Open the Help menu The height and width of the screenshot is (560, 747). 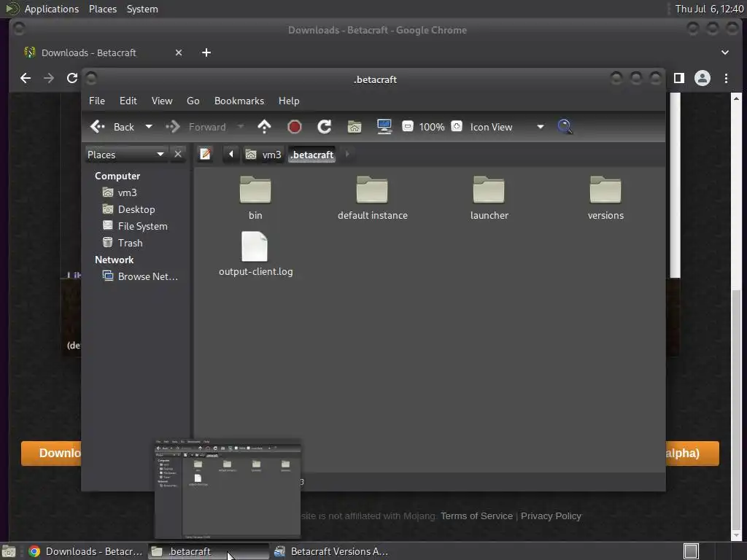coord(289,101)
